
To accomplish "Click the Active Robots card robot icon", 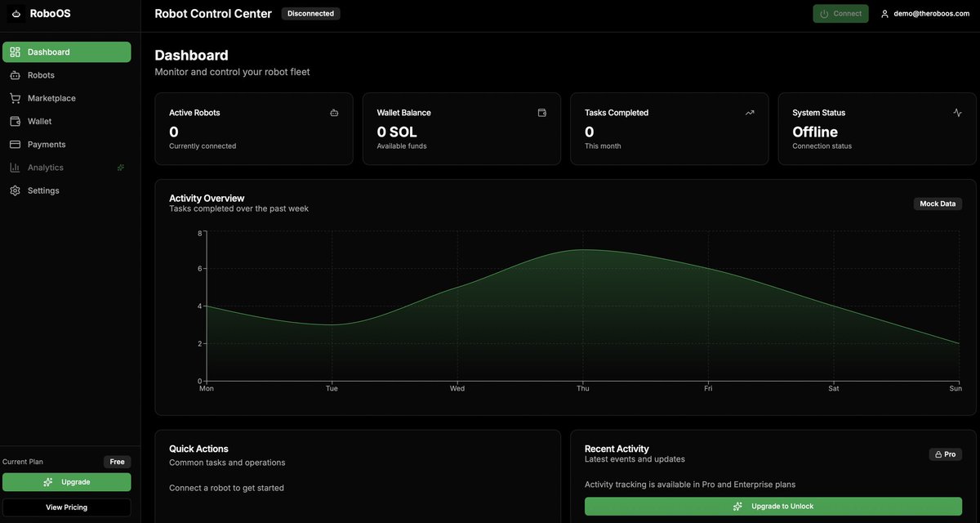I will click(333, 112).
